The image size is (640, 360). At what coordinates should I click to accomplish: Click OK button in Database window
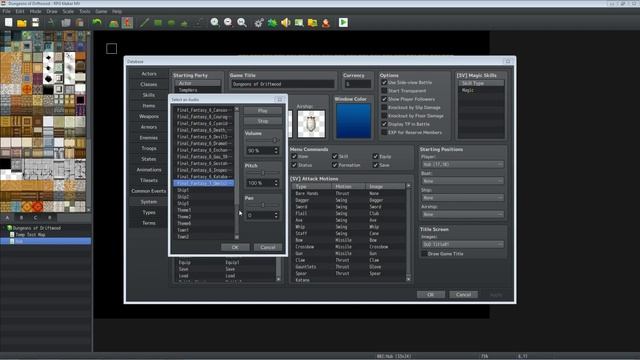pyautogui.click(x=431, y=295)
